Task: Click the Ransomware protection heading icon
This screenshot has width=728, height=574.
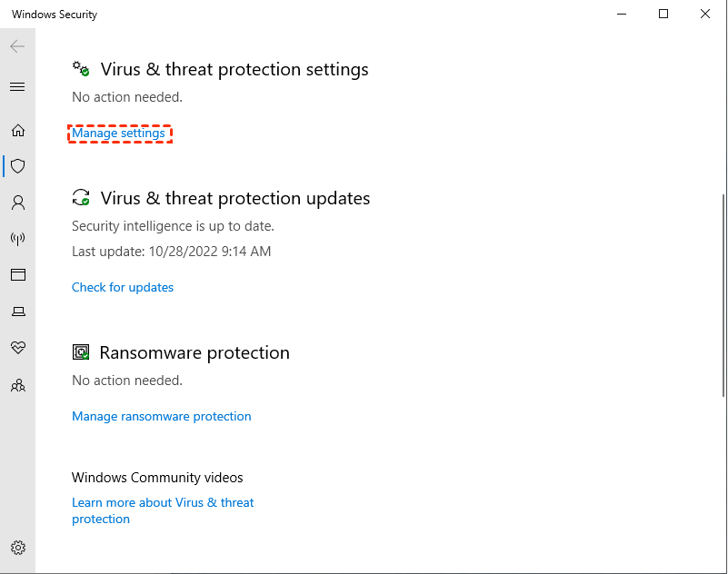Action: point(82,352)
